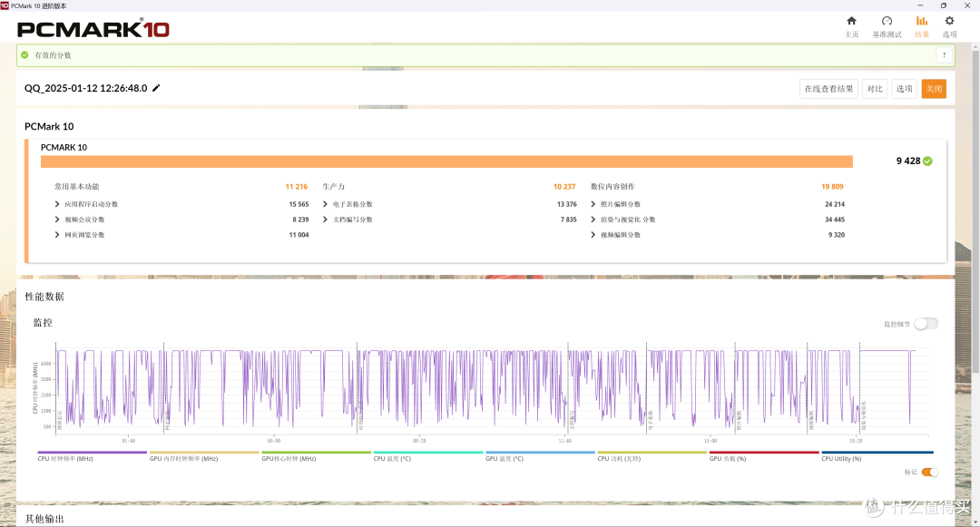Viewport: 980px width, 527px height.
Task: Expand the 照片编辑分数 row
Action: click(593, 204)
